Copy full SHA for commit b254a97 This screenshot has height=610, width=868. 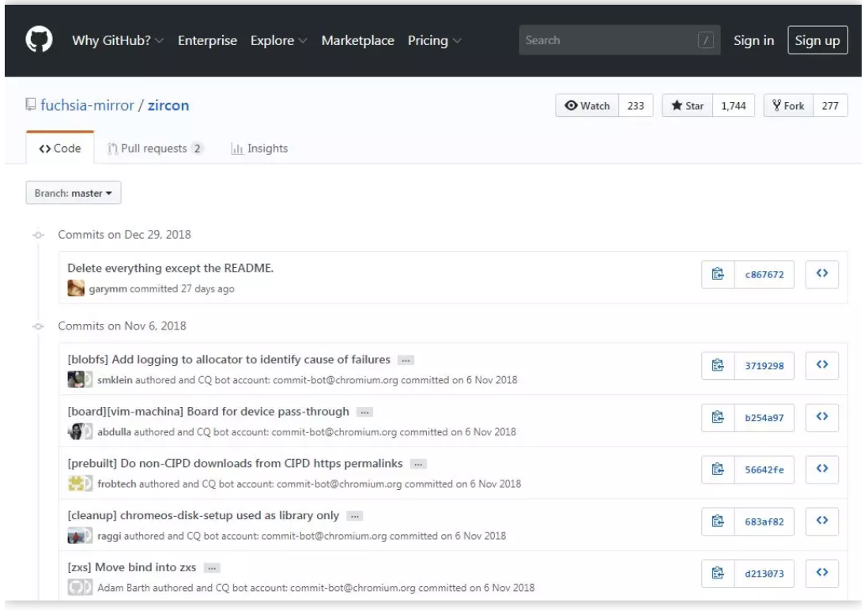tap(718, 417)
